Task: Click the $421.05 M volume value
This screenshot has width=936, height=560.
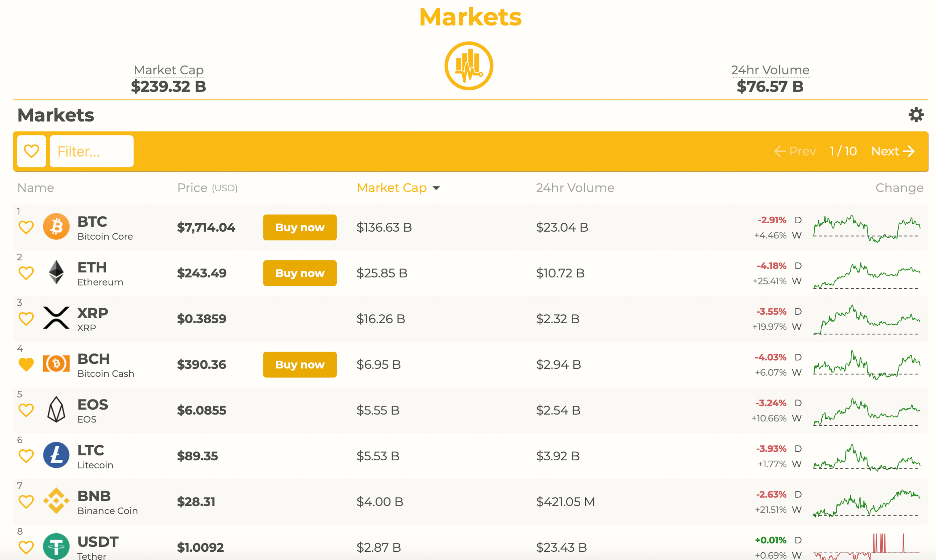Action: 566,502
